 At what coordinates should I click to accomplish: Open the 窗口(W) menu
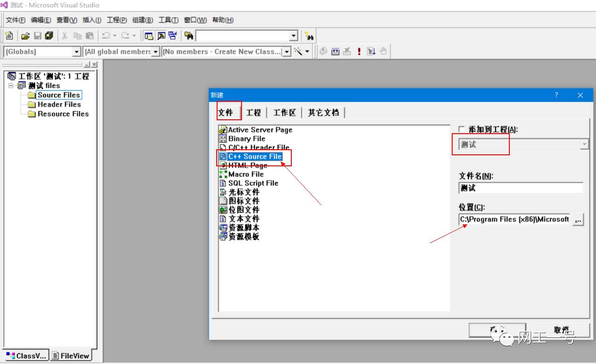click(195, 20)
